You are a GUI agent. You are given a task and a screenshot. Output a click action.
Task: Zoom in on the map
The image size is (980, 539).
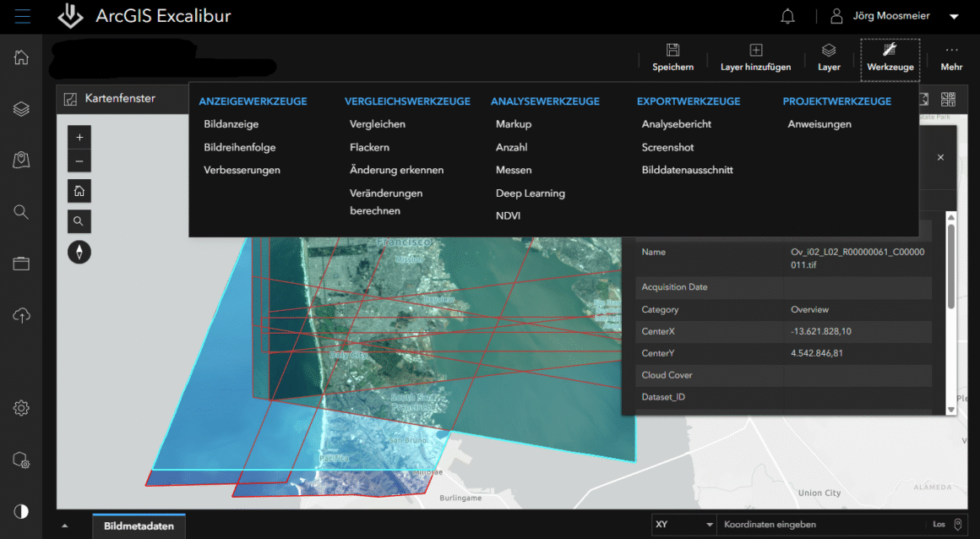(x=79, y=137)
